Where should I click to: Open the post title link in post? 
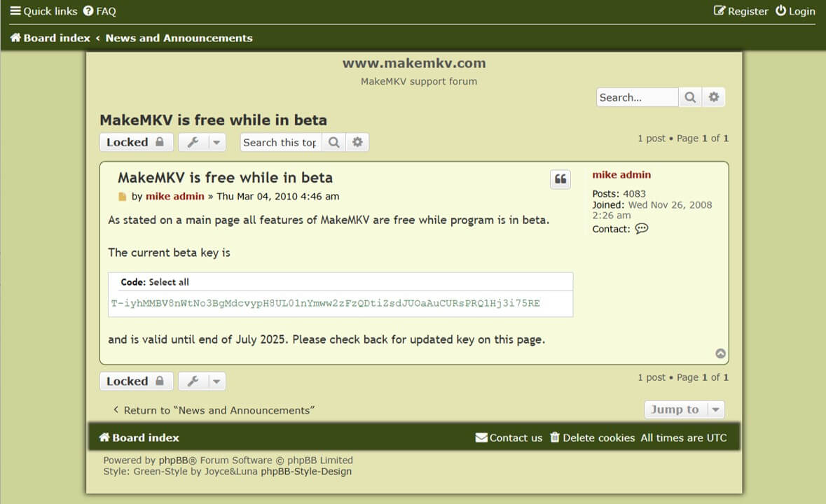(226, 178)
